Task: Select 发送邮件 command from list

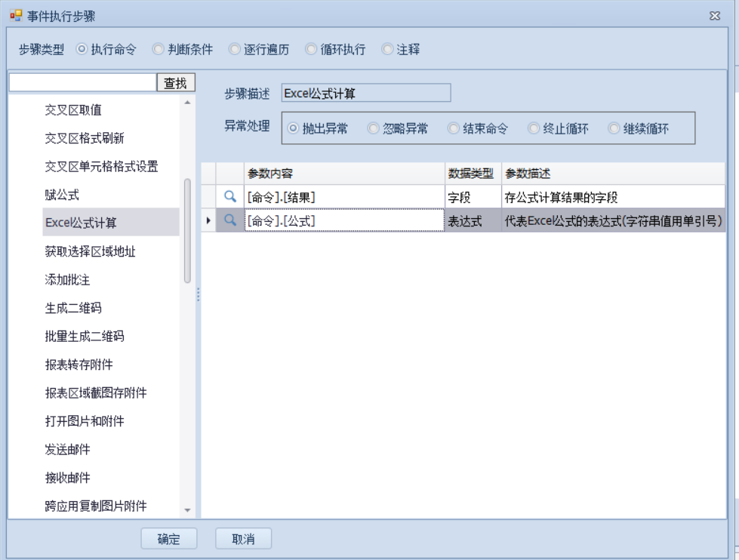Action: [x=67, y=450]
